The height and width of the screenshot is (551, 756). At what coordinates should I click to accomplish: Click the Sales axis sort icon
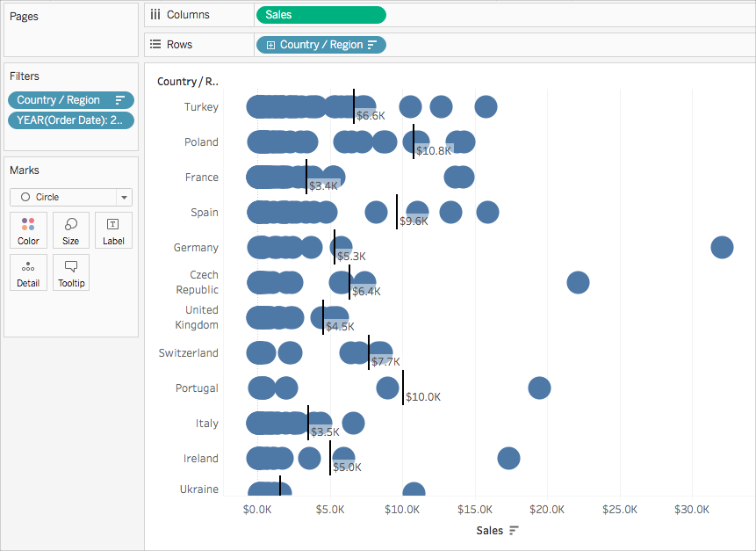[x=514, y=530]
